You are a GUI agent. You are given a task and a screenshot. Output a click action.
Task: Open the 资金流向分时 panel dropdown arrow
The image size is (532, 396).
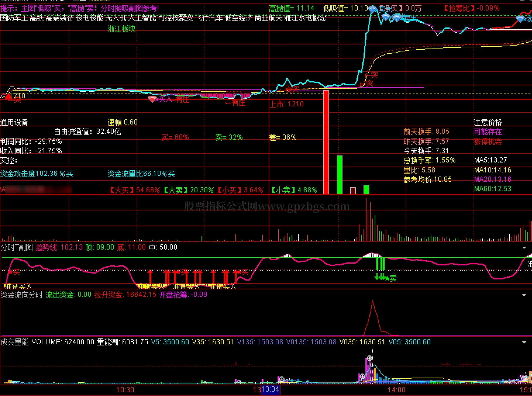click(x=524, y=295)
